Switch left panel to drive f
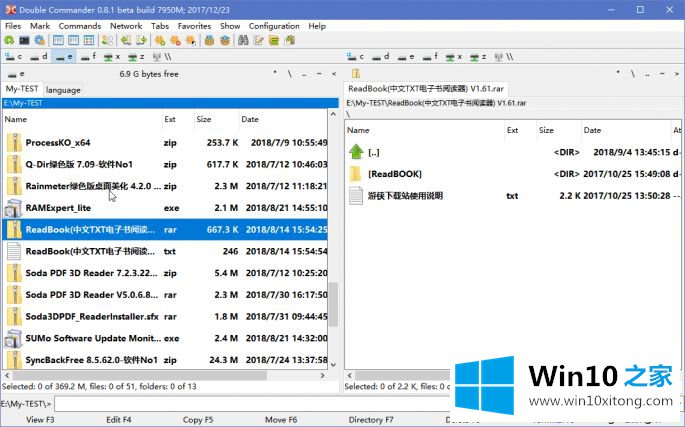The width and height of the screenshot is (685, 427). coord(89,57)
